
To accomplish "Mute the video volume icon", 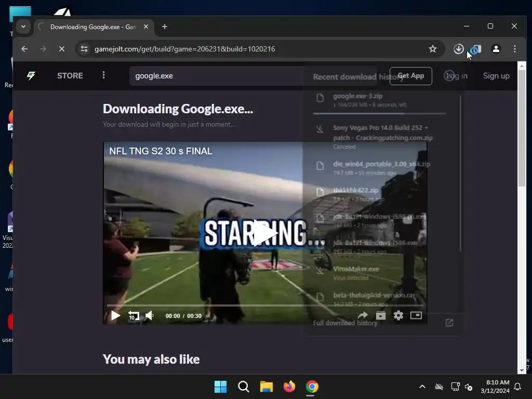I will pyautogui.click(x=150, y=315).
